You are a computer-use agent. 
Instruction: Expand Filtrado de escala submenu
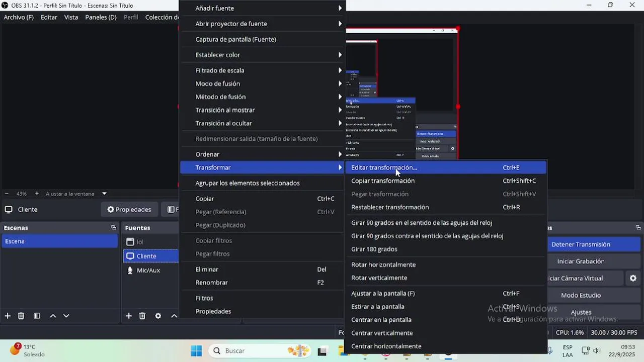(x=340, y=70)
